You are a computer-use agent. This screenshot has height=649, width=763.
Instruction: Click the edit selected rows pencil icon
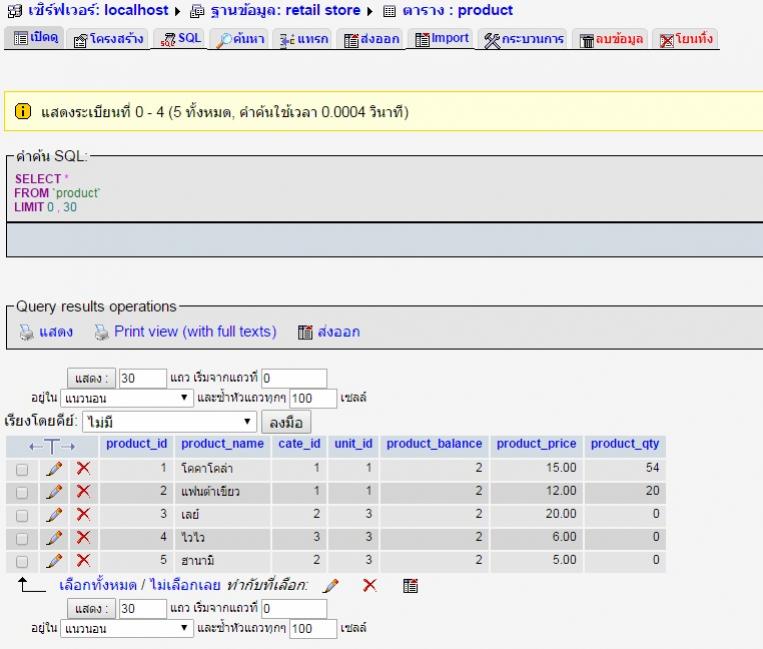[x=331, y=585]
